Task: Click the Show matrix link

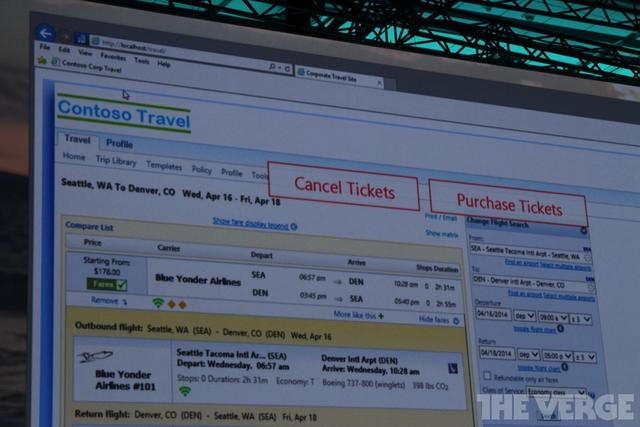Action: coord(442,234)
